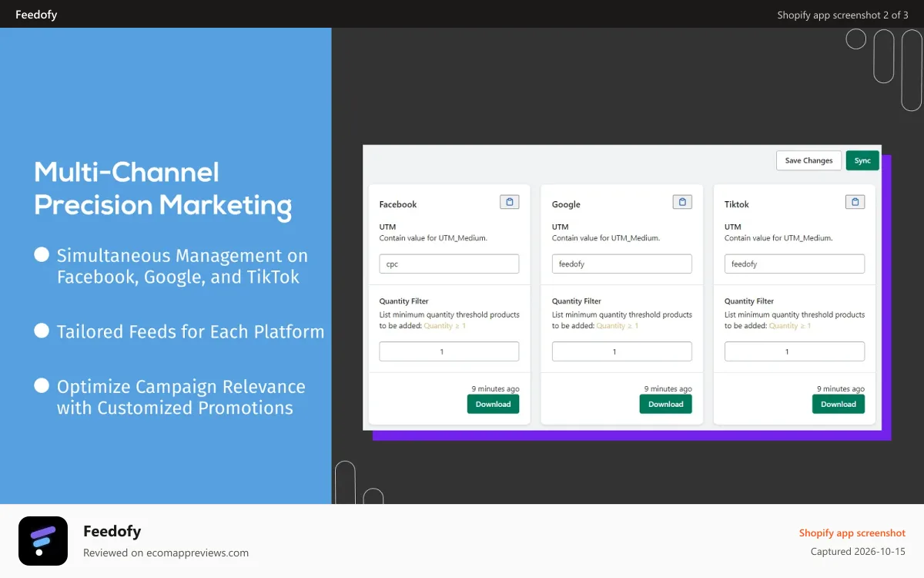This screenshot has width=924, height=578.
Task: Copy the Google feed link icon
Action: tap(682, 202)
